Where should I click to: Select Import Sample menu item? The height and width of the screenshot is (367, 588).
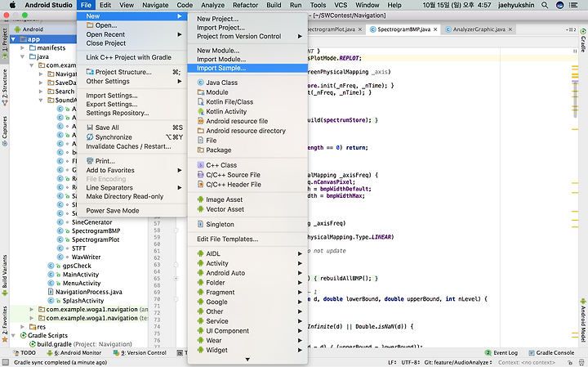pos(247,68)
